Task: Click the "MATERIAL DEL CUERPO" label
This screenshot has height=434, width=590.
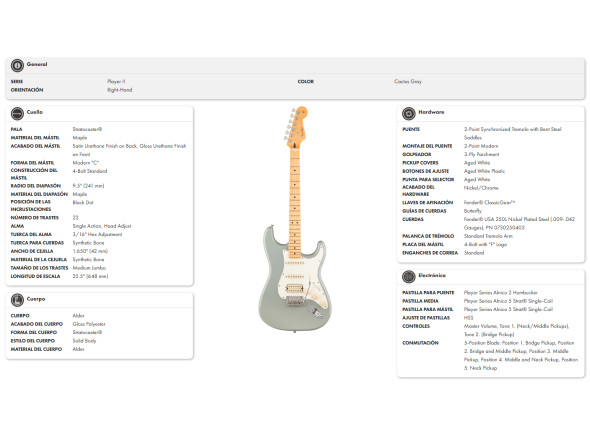Action: pos(36,349)
